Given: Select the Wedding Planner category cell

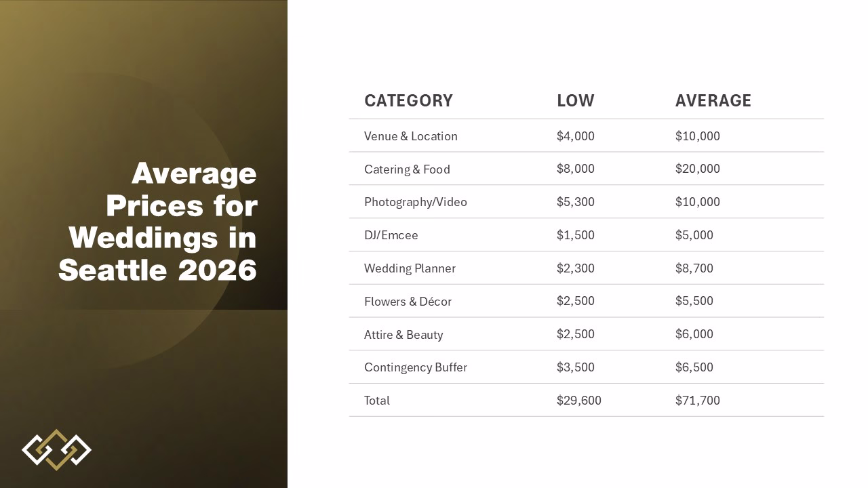Looking at the screenshot, I should pyautogui.click(x=410, y=268).
